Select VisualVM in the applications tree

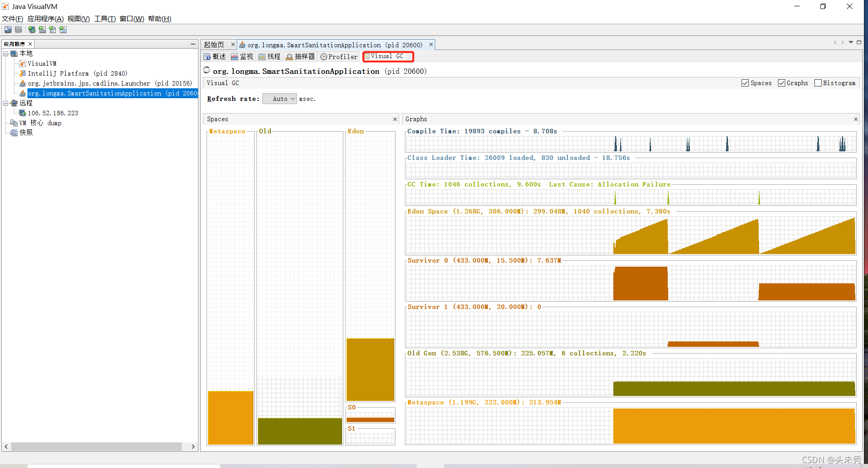(x=42, y=64)
